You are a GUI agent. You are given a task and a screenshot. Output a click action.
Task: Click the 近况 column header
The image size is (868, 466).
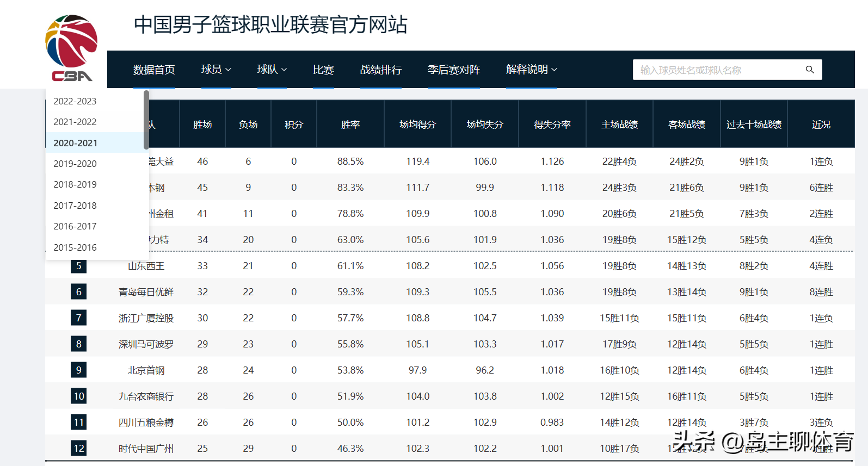821,125
